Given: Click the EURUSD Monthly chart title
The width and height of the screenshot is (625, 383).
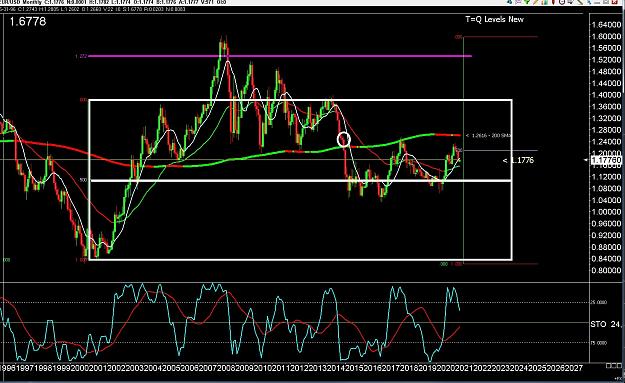Looking at the screenshot, I should click(20, 2).
